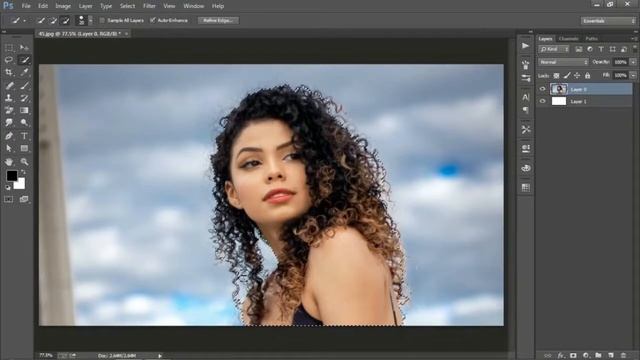Image resolution: width=640 pixels, height=360 pixels.
Task: Toggle lock transparent pixels
Action: coord(556,76)
